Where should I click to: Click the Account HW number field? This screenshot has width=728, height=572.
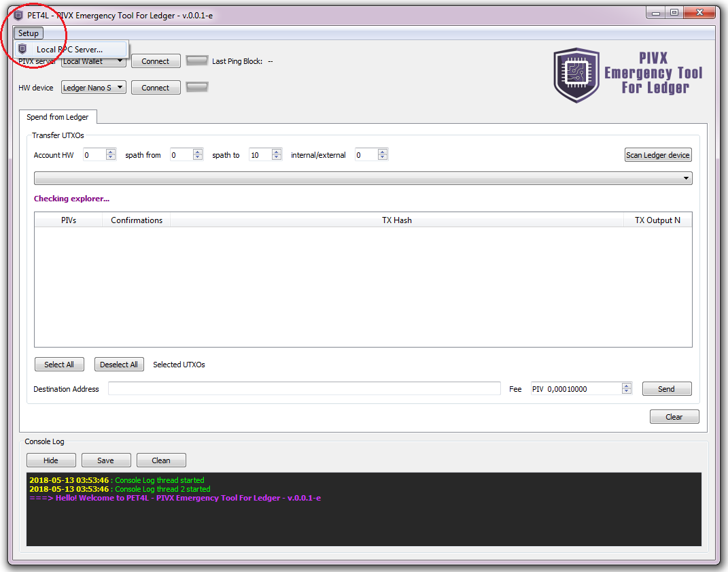pyautogui.click(x=94, y=155)
